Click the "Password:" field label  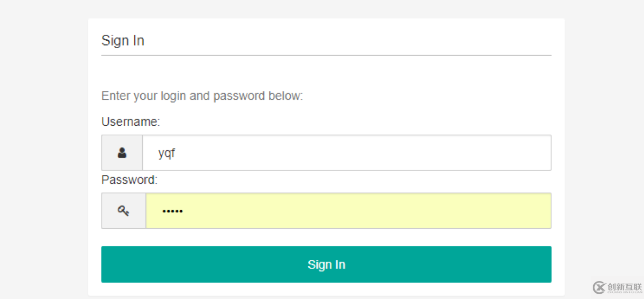coord(130,180)
